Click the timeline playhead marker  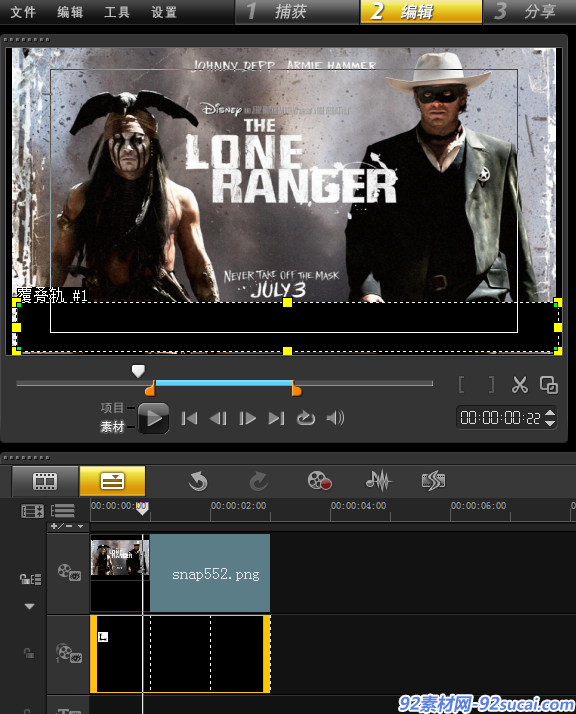[x=142, y=508]
